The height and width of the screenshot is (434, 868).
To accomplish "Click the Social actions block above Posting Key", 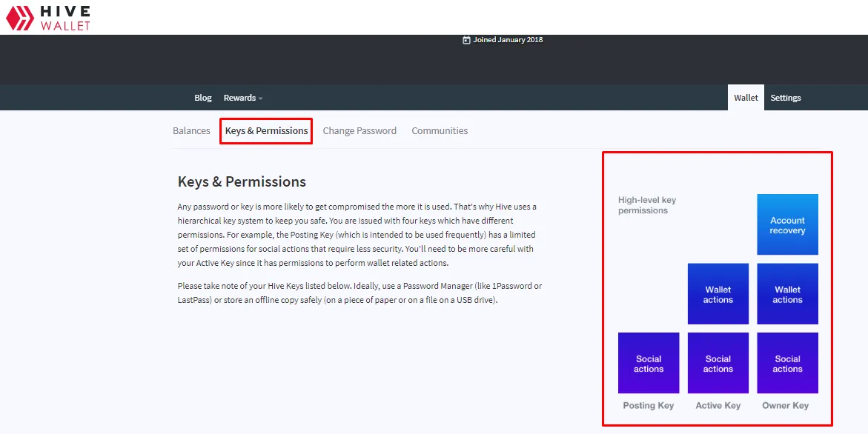I will 649,363.
